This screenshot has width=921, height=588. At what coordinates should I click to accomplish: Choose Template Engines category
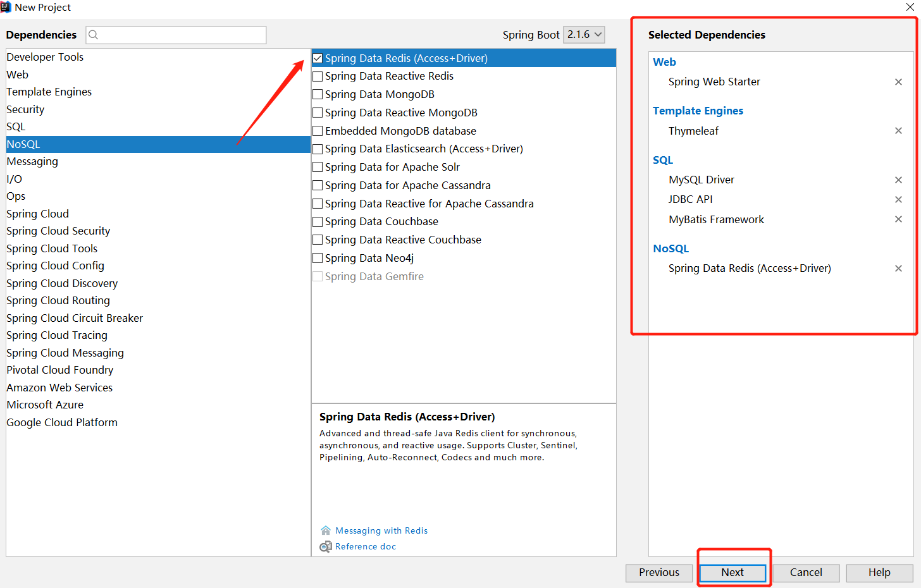tap(158, 92)
